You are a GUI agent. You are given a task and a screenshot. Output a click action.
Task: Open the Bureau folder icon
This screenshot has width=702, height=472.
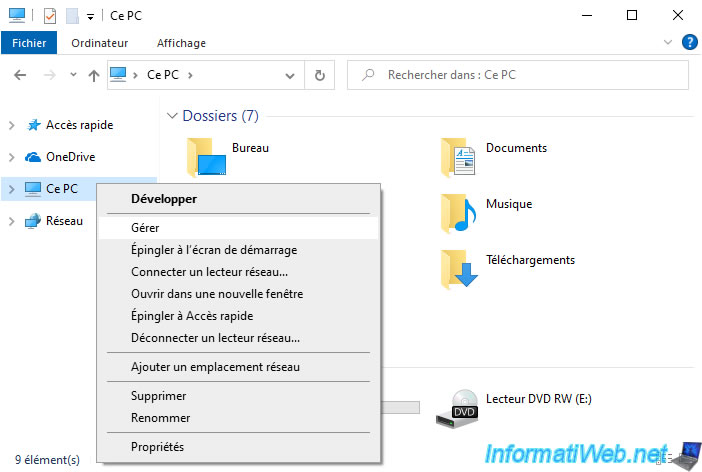206,157
